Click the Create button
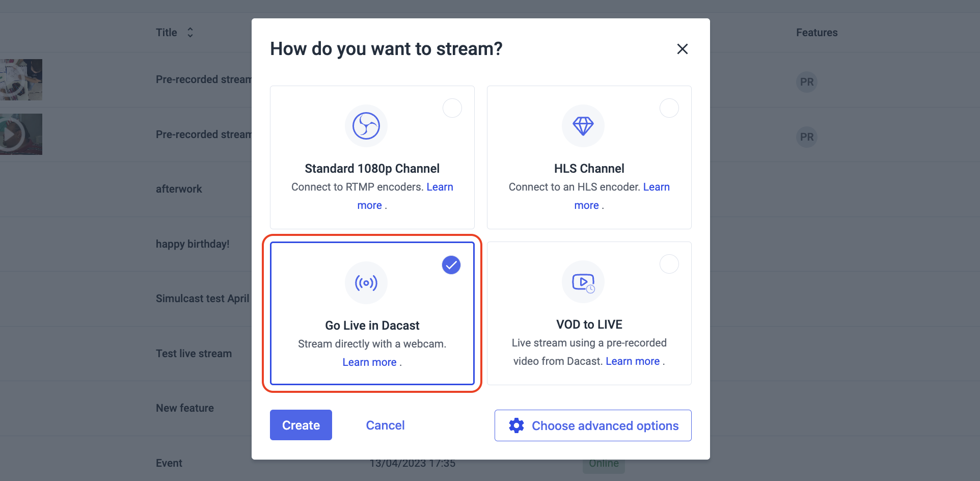 pyautogui.click(x=301, y=425)
